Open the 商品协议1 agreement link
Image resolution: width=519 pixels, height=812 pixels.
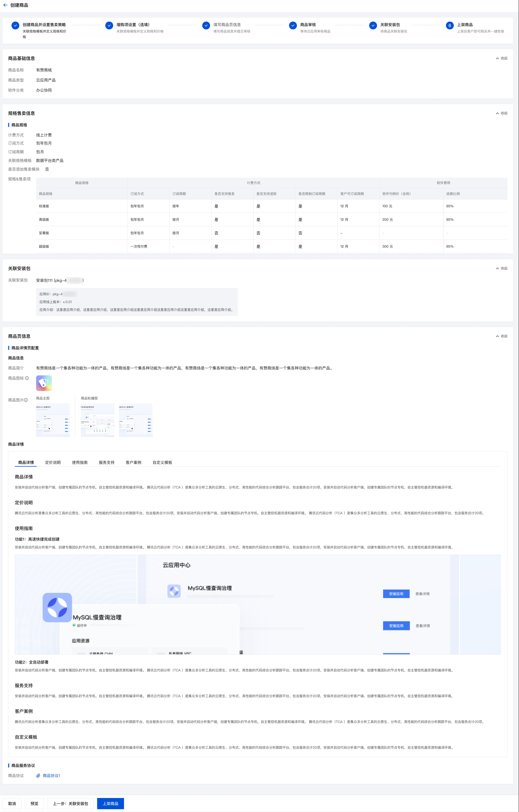click(51, 776)
